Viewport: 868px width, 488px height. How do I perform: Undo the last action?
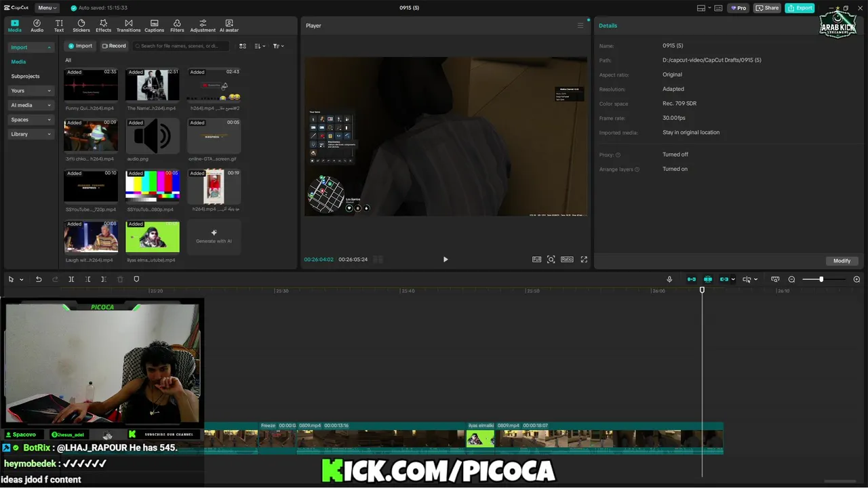point(39,279)
